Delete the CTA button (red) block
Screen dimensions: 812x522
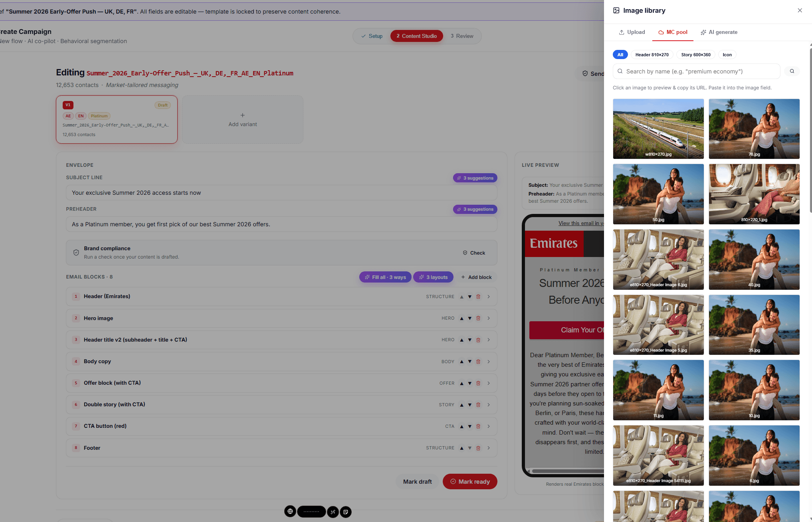point(478,427)
